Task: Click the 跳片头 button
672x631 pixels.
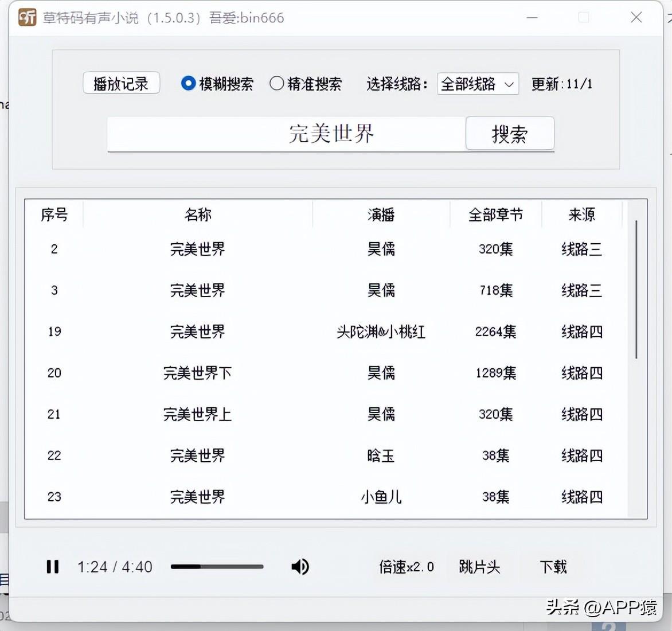Action: tap(479, 567)
